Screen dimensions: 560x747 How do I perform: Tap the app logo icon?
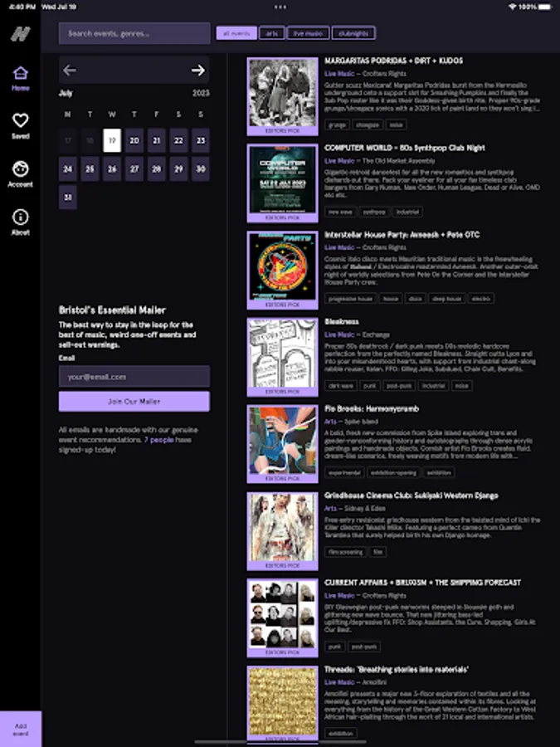pyautogui.click(x=21, y=34)
